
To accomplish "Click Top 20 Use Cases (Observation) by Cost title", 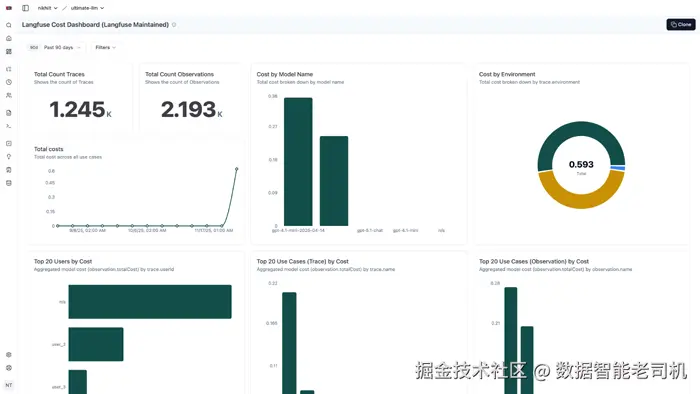I will pos(534,261).
